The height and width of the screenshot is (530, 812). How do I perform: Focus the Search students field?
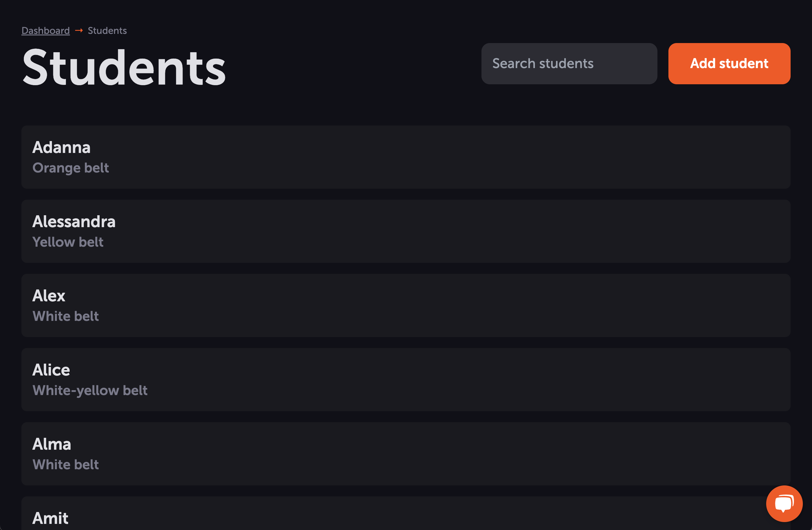(x=569, y=64)
